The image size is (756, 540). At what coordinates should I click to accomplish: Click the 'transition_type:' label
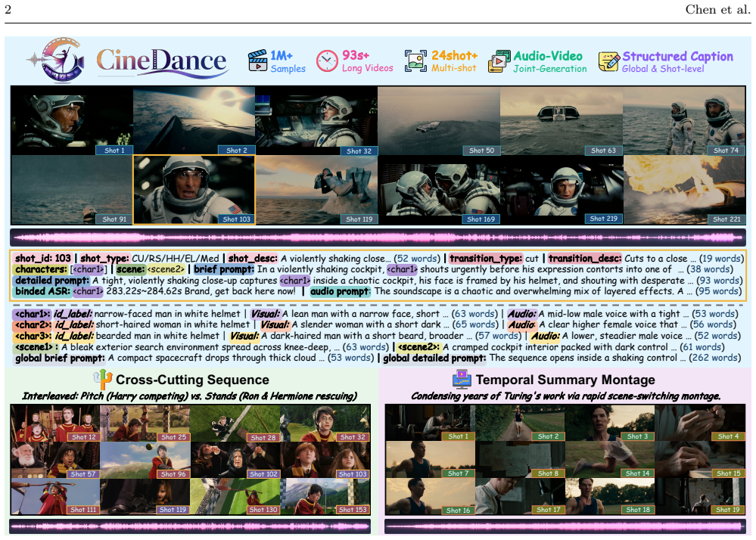(486, 258)
